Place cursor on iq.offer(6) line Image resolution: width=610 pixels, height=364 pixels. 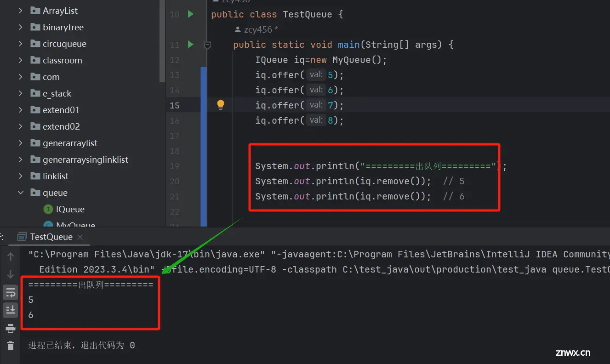[x=299, y=90]
